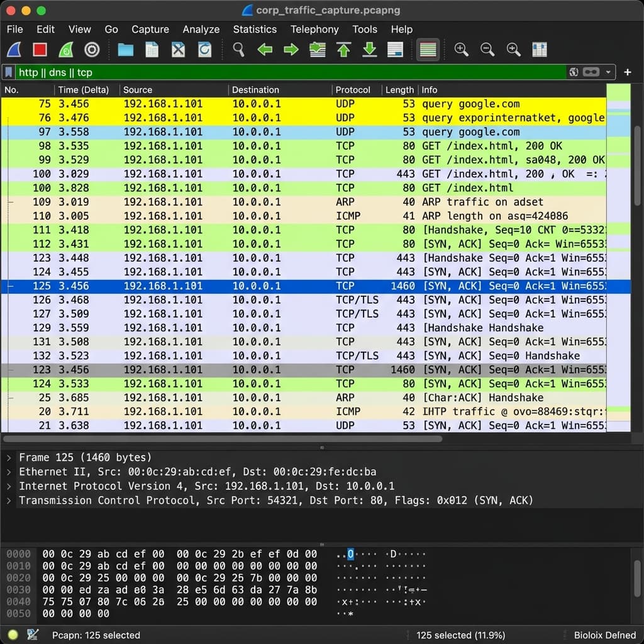Jump to last packet with the down arrow icon
644x644 pixels.
(x=369, y=50)
